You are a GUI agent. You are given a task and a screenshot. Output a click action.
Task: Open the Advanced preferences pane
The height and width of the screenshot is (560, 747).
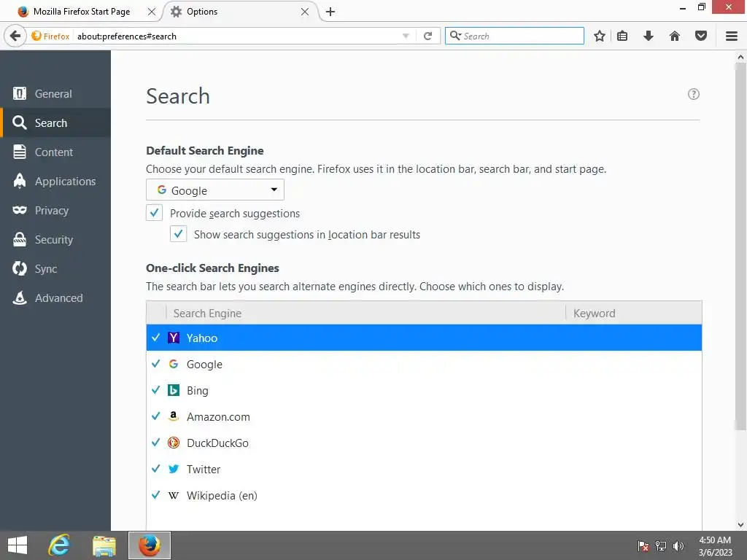(55, 297)
